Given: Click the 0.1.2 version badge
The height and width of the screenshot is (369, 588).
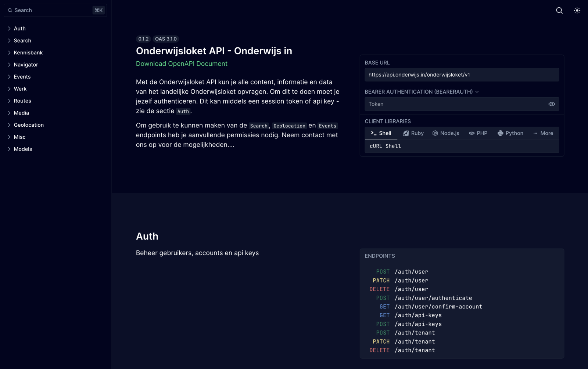Looking at the screenshot, I should [143, 39].
